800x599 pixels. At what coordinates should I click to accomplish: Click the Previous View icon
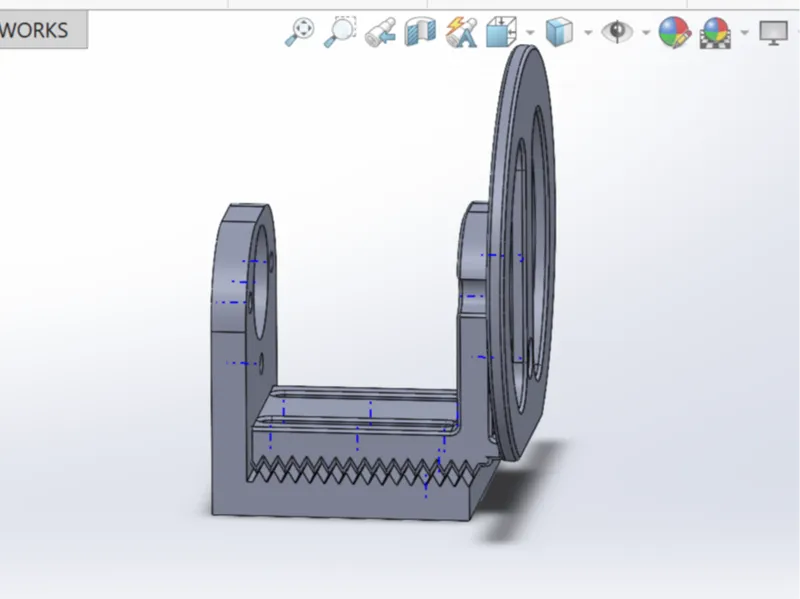pos(381,33)
